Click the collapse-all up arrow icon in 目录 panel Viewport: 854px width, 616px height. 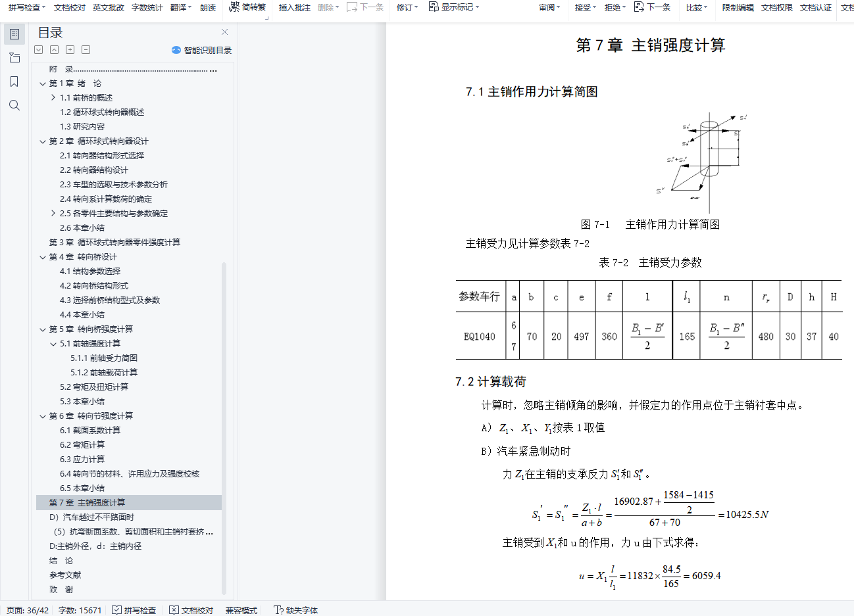point(55,50)
